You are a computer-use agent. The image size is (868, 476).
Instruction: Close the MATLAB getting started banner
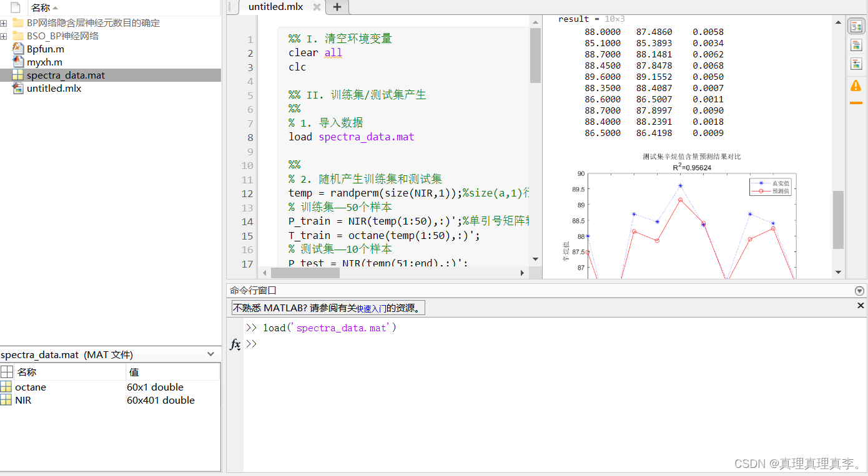click(x=861, y=306)
